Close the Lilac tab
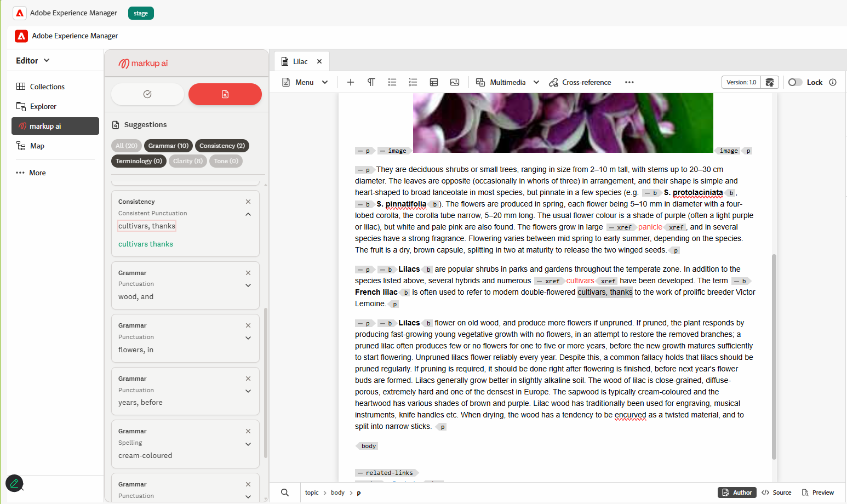 [x=319, y=61]
